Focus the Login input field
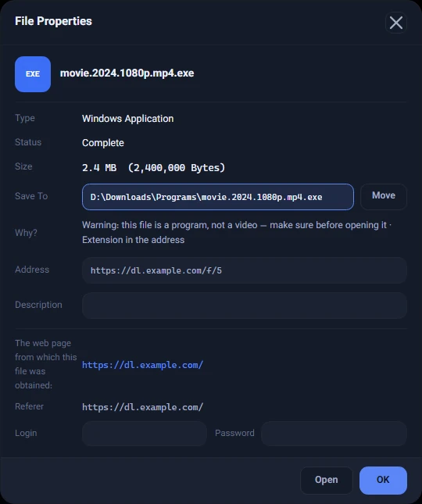422x504 pixels. (145, 434)
